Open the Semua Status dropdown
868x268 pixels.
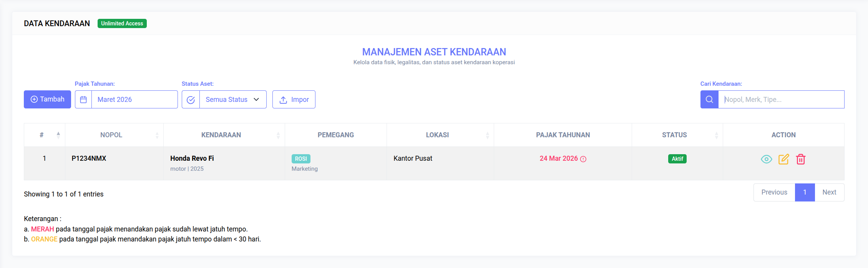coord(232,100)
